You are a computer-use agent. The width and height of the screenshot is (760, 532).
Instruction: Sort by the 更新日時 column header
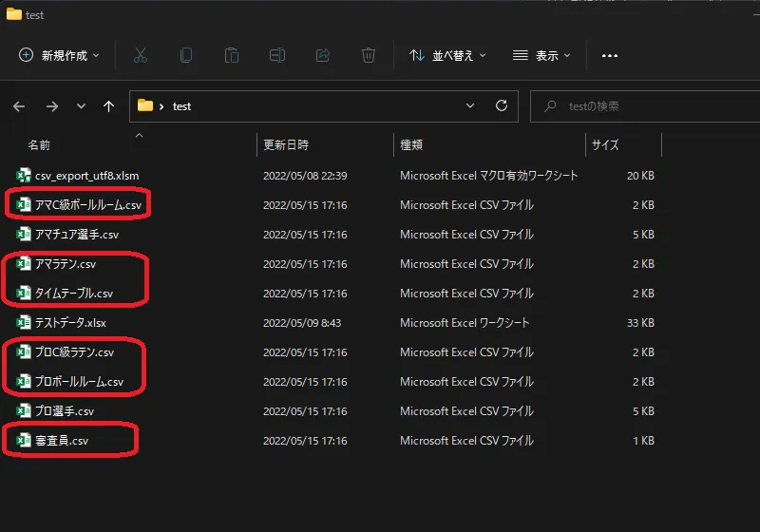[x=286, y=145]
